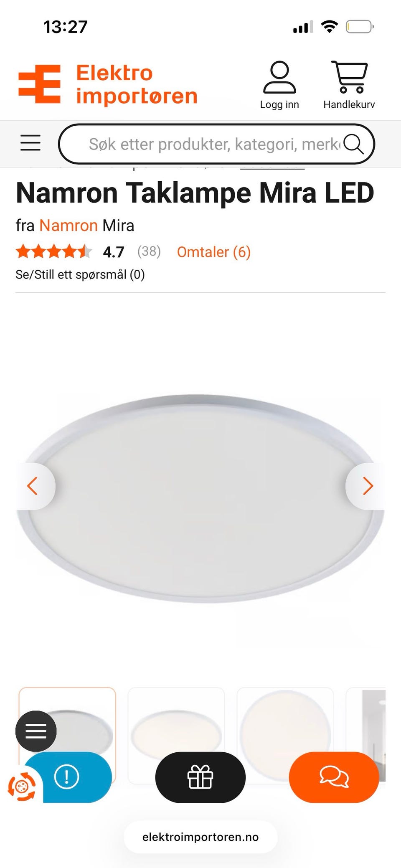
Task: Tap the elektroimportoren.no address pill
Action: tap(200, 837)
